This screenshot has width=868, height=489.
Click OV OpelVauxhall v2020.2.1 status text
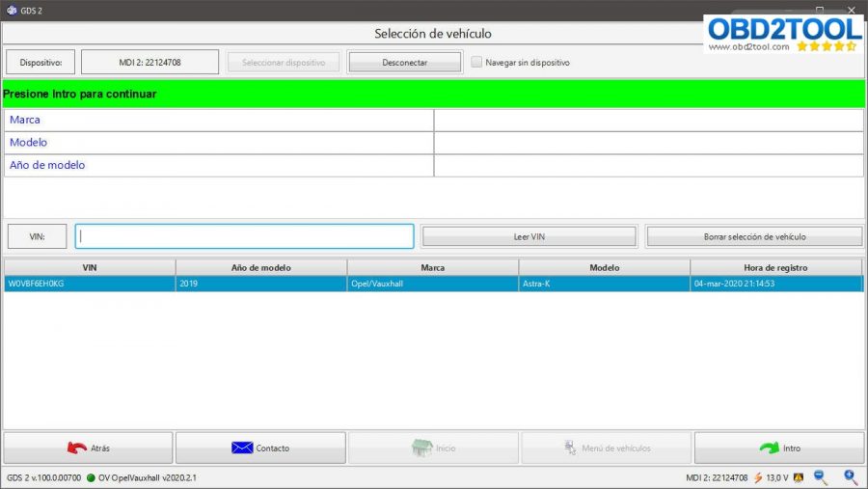pos(148,477)
